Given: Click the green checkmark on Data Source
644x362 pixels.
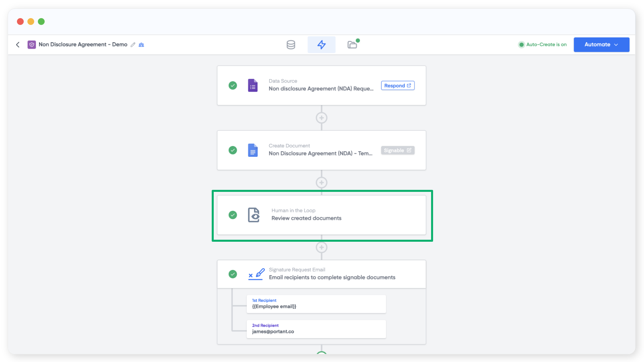Looking at the screenshot, I should 233,85.
